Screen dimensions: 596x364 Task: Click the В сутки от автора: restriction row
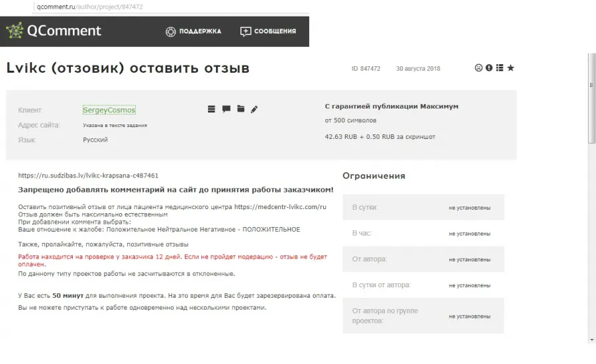coord(423,285)
